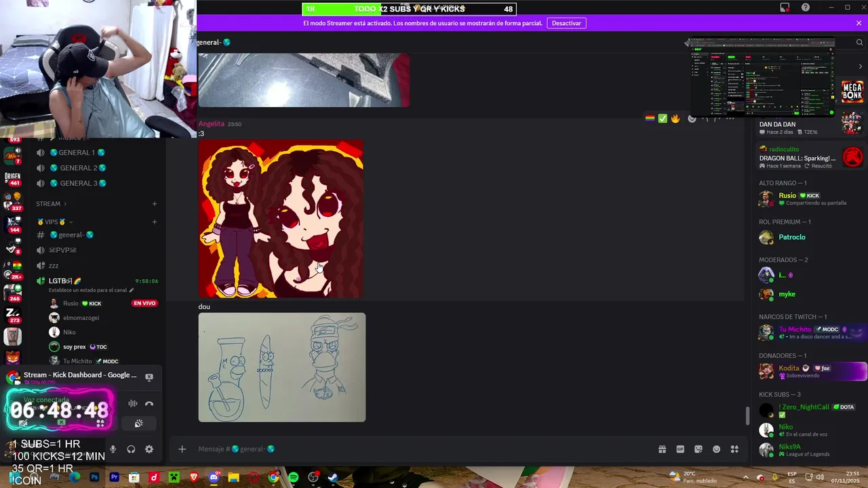This screenshot has height=488, width=868.
Task: React with the green checkmark emoji
Action: coord(663,119)
